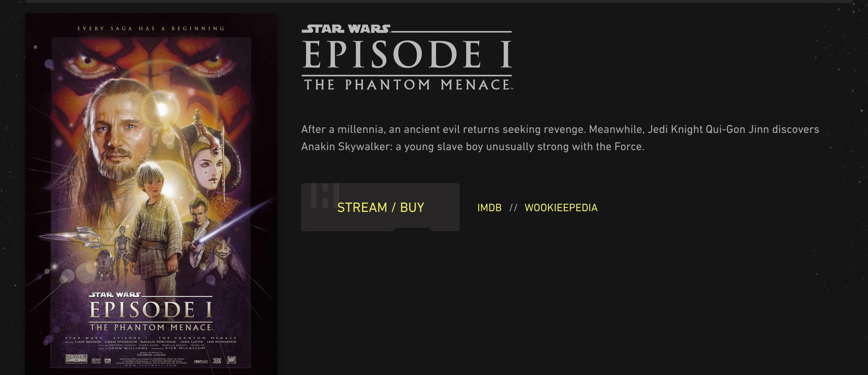Click the Lucasfilm Ltd logo on the poster
Screen dimensions: 868x375
tap(76, 358)
